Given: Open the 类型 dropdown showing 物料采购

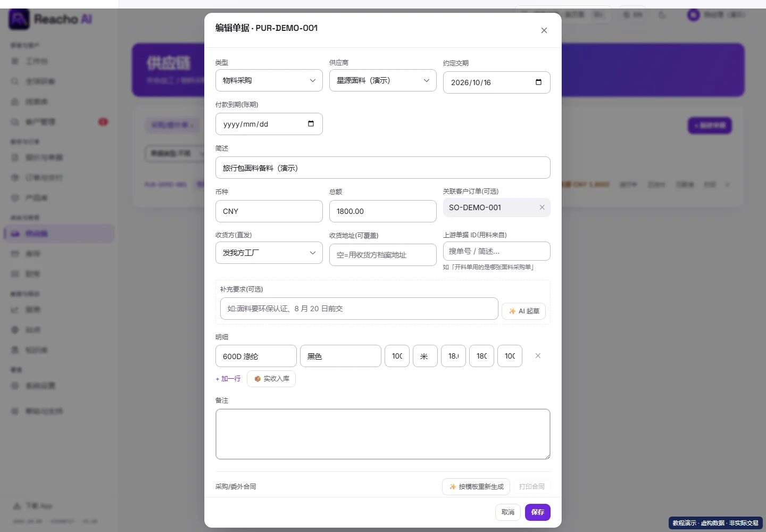Looking at the screenshot, I should coord(269,80).
